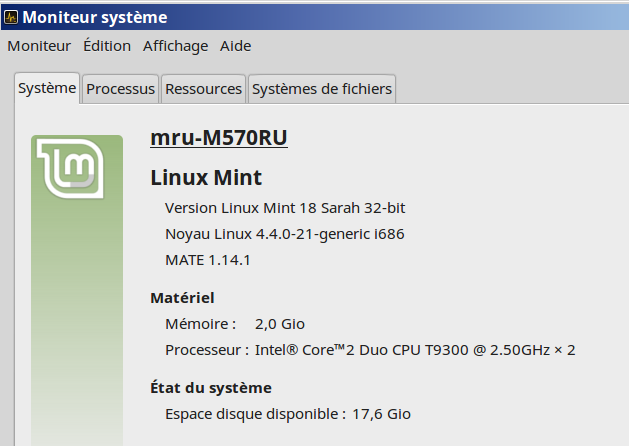Click the Processeur Intel Core 2 Duo line
This screenshot has width=629, height=446.
[370, 350]
